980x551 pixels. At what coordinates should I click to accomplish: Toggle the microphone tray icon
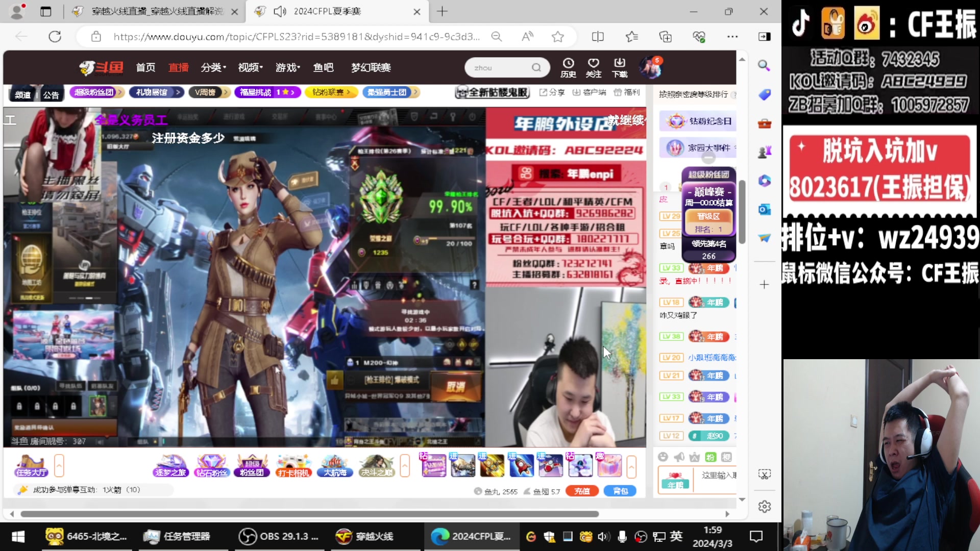(x=622, y=536)
